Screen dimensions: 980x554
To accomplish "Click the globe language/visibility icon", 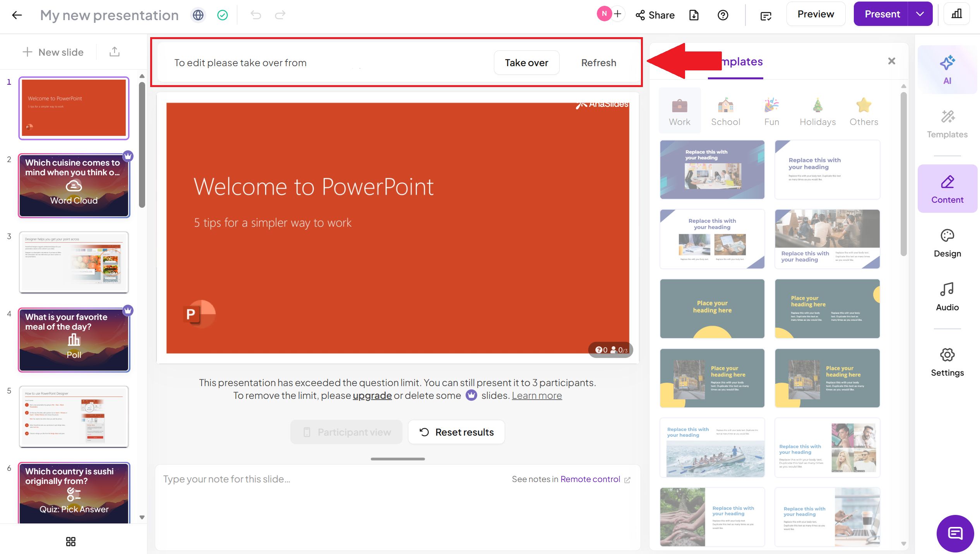I will (198, 15).
